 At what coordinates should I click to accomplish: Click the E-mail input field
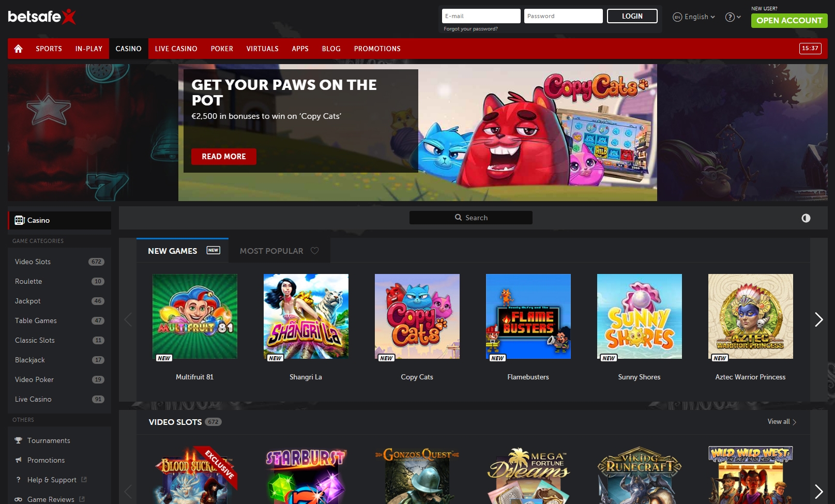(480, 16)
